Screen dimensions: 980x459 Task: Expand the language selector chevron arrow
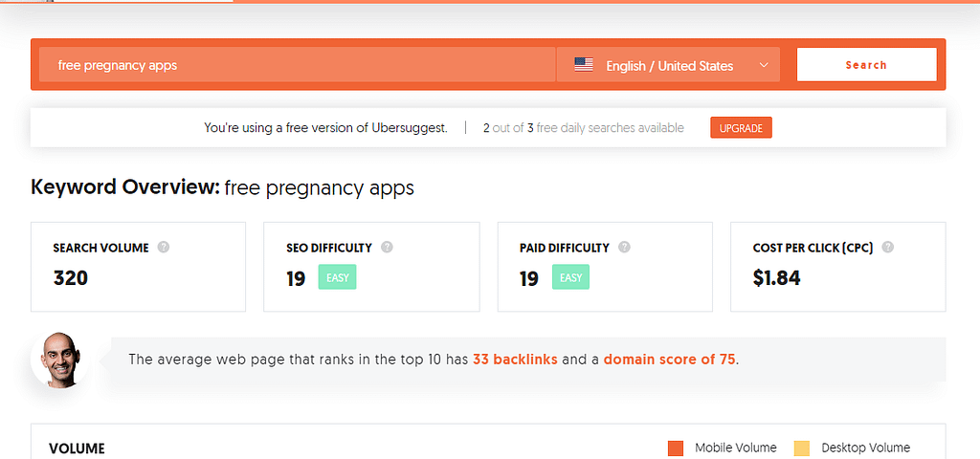pyautogui.click(x=763, y=65)
